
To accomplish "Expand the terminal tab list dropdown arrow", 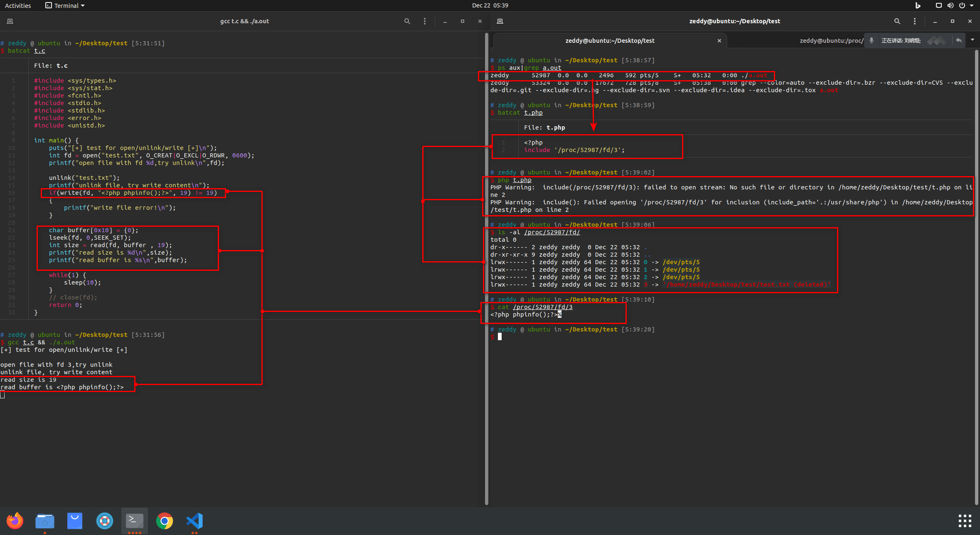I will tap(972, 40).
